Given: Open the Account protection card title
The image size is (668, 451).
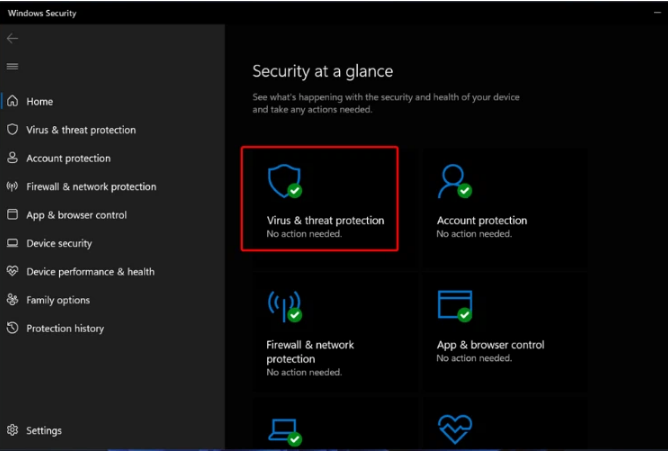Looking at the screenshot, I should click(482, 220).
